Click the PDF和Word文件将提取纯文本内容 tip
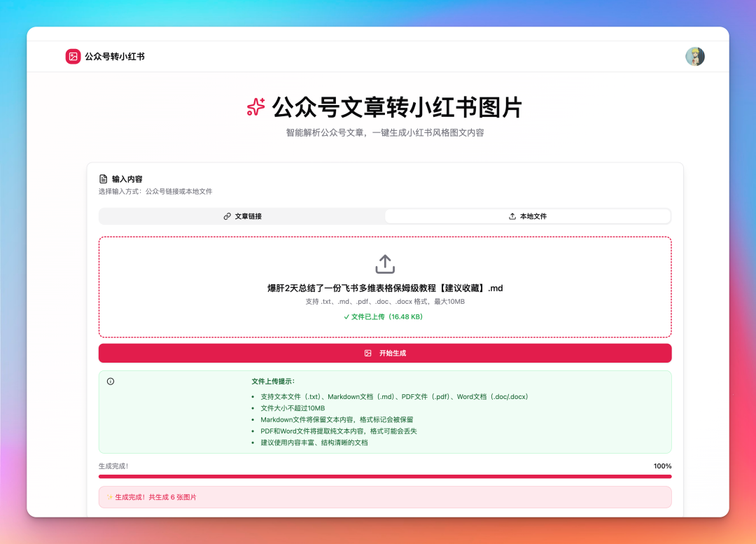756x544 pixels. [x=339, y=432]
